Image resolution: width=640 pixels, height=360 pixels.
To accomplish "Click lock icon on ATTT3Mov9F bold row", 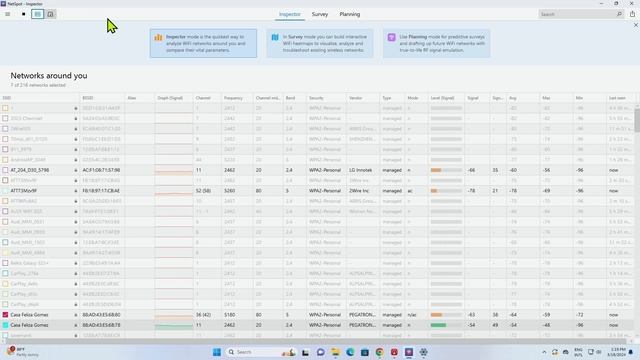I will pyautogui.click(x=76, y=191).
